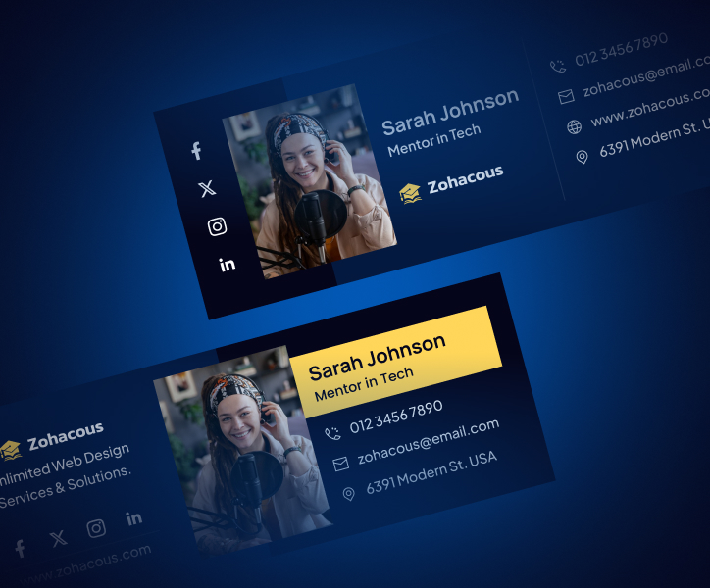Image resolution: width=710 pixels, height=588 pixels.
Task: Click the phone number 012 3456 7890 on the lower card
Action: point(396,416)
